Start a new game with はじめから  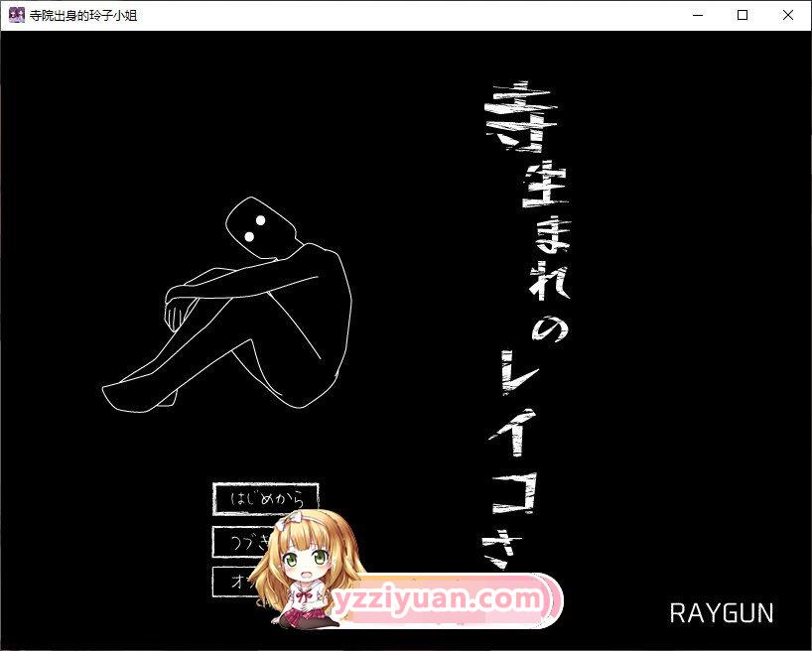pyautogui.click(x=266, y=499)
